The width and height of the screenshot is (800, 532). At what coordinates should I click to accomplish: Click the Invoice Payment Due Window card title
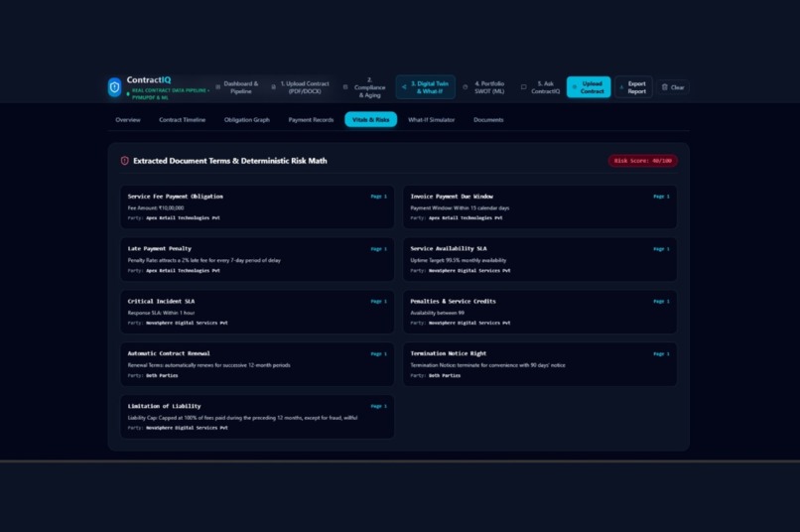(452, 197)
